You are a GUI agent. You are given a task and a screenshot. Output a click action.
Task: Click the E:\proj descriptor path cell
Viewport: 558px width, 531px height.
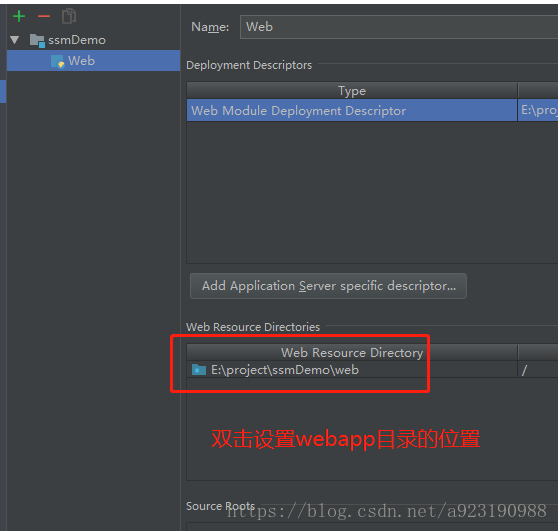coord(538,111)
